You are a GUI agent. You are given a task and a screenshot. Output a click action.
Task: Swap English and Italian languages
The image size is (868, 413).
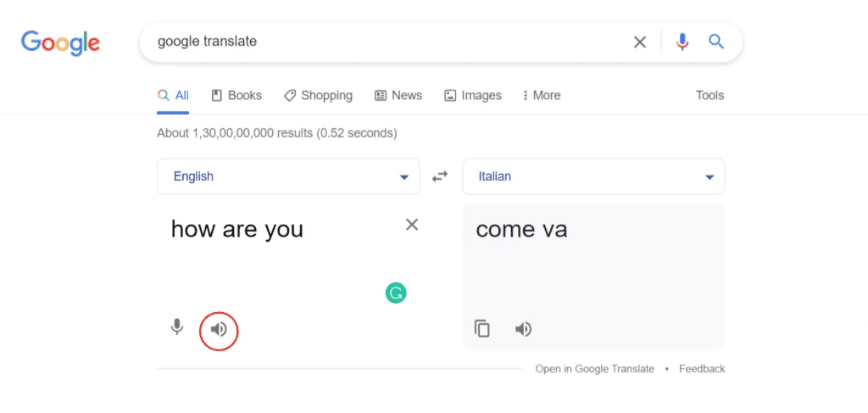pos(440,176)
